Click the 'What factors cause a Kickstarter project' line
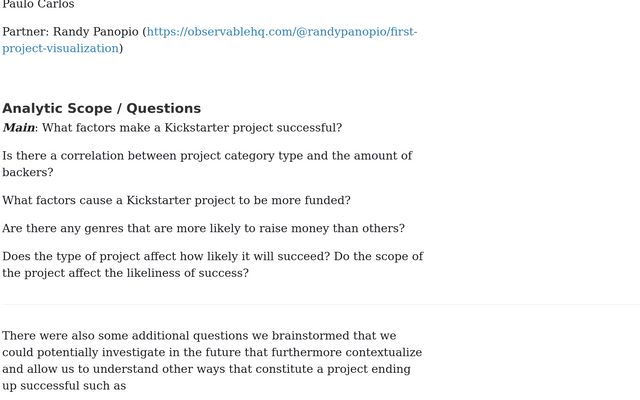 click(176, 200)
